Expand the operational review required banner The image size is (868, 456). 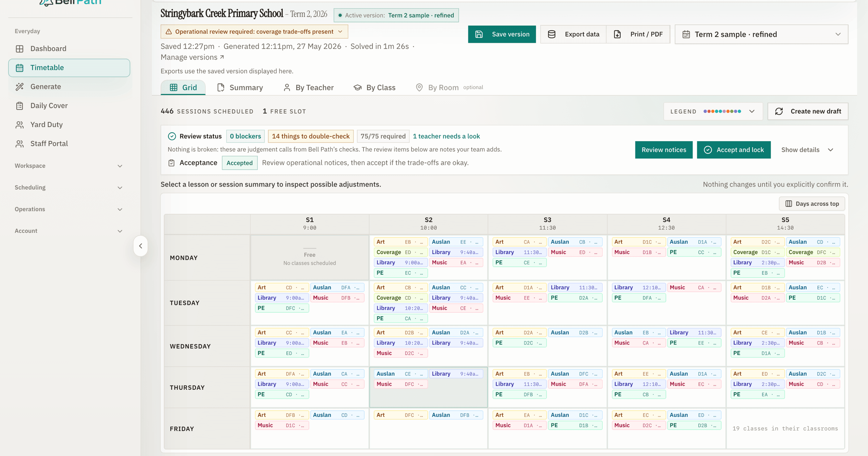tap(254, 31)
